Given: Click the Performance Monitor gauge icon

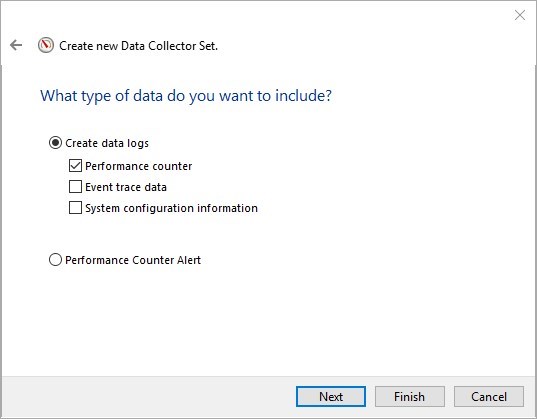Looking at the screenshot, I should tap(46, 45).
